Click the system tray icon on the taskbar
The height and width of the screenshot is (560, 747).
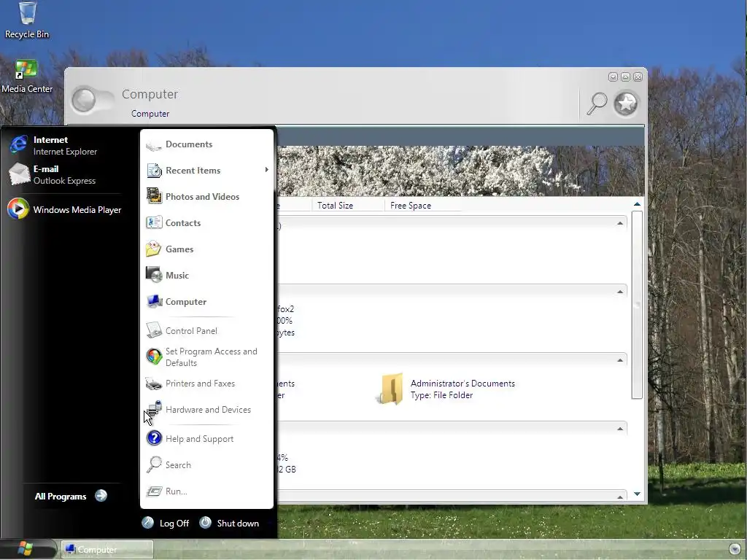[735, 549]
